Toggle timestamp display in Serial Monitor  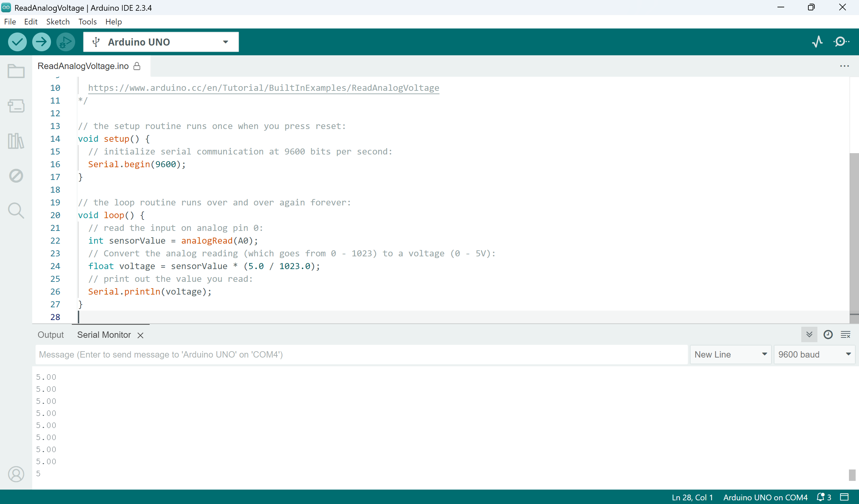point(828,334)
